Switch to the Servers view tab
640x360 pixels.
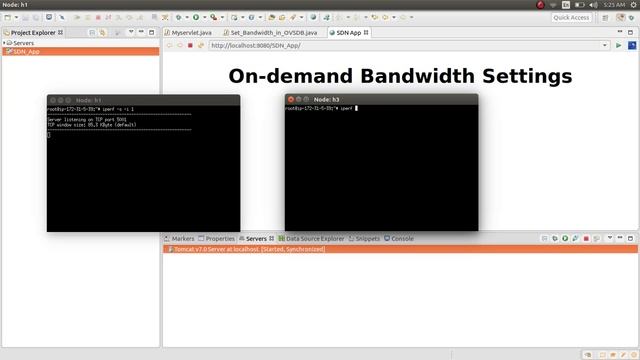[256, 238]
